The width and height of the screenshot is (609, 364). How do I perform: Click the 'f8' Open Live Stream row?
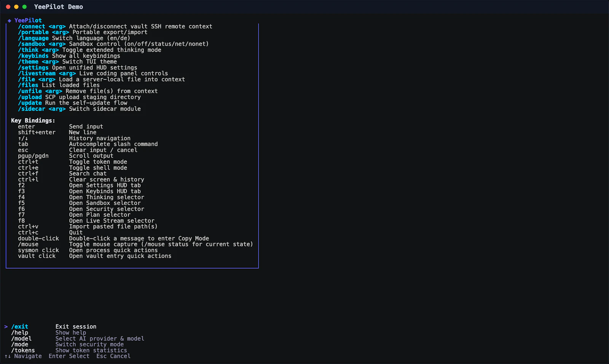[x=86, y=221]
